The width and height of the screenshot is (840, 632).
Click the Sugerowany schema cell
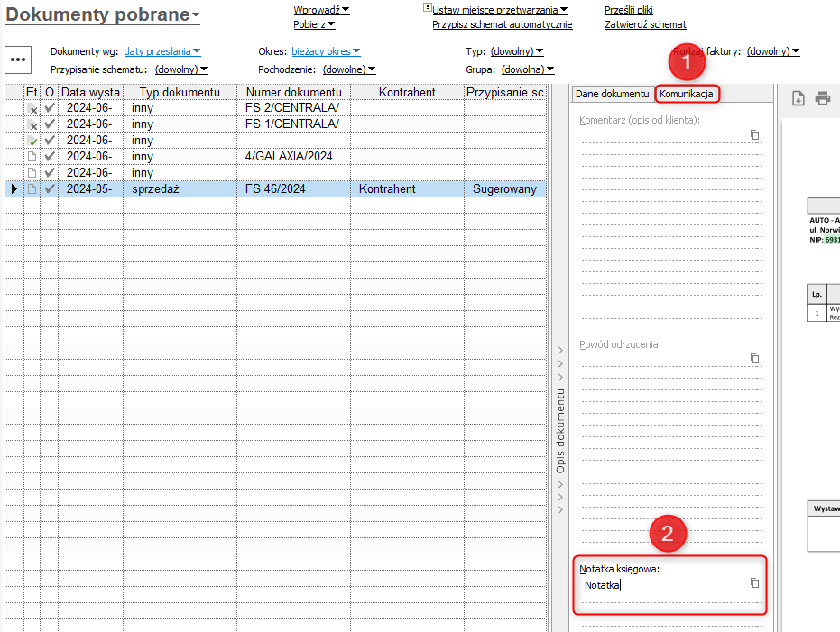[x=505, y=189]
